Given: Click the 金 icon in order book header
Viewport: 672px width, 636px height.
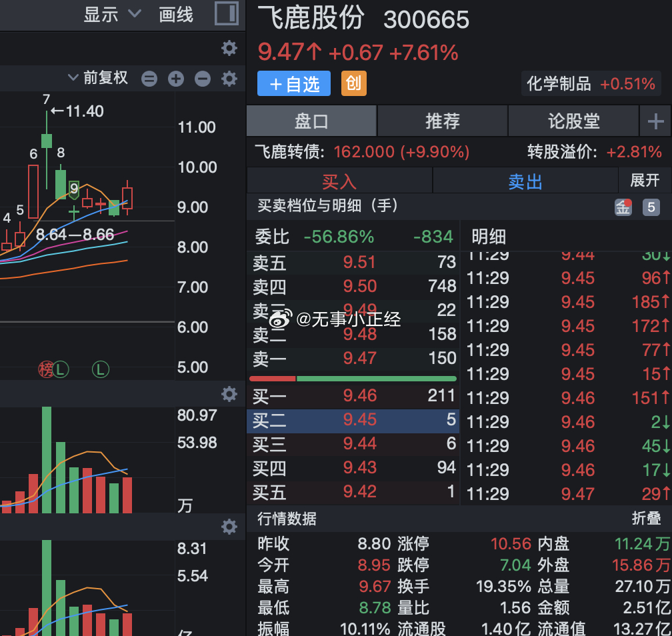Looking at the screenshot, I should coord(623,207).
